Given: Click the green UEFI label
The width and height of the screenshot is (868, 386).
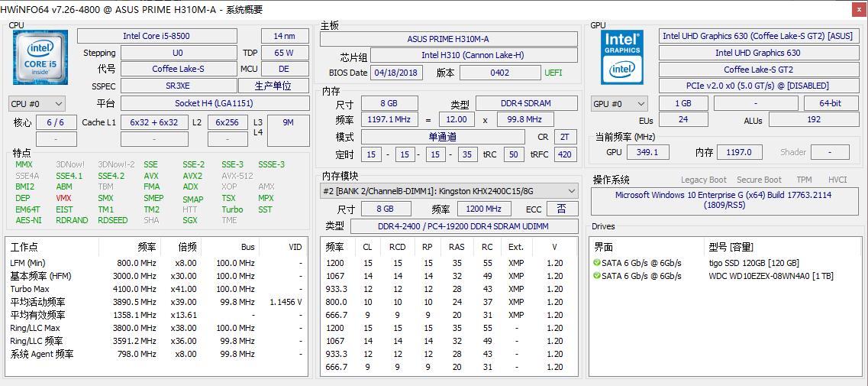Looking at the screenshot, I should pos(553,73).
